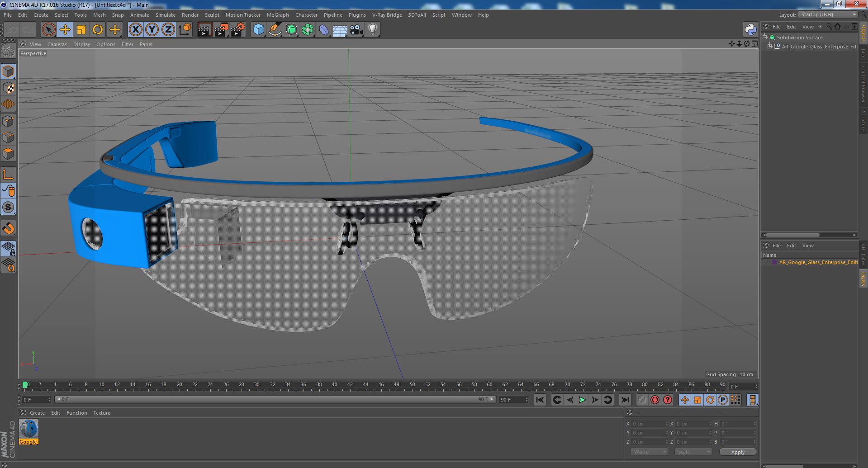Add Subdivision Surface generator icon
Screen dimensions: 868x468
(291, 30)
